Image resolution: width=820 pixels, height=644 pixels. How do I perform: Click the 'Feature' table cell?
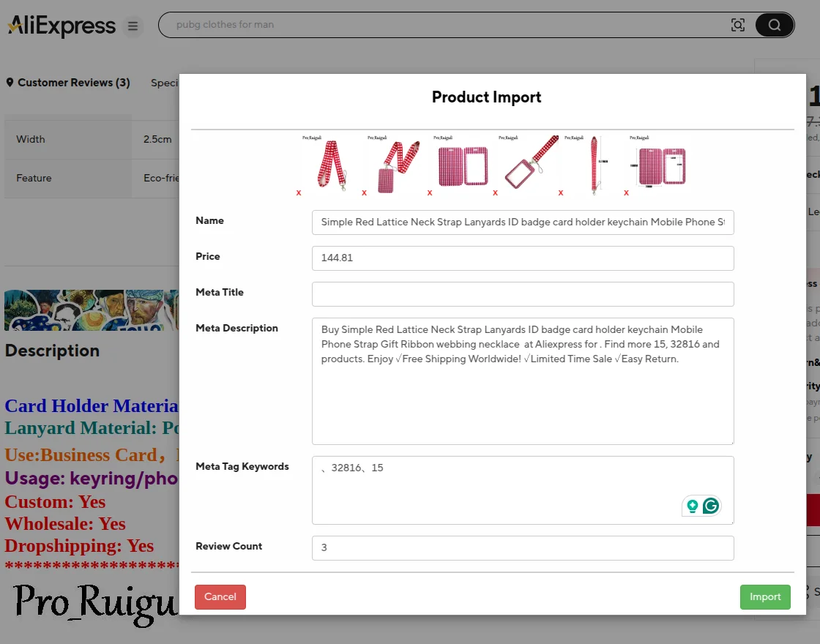coord(68,179)
